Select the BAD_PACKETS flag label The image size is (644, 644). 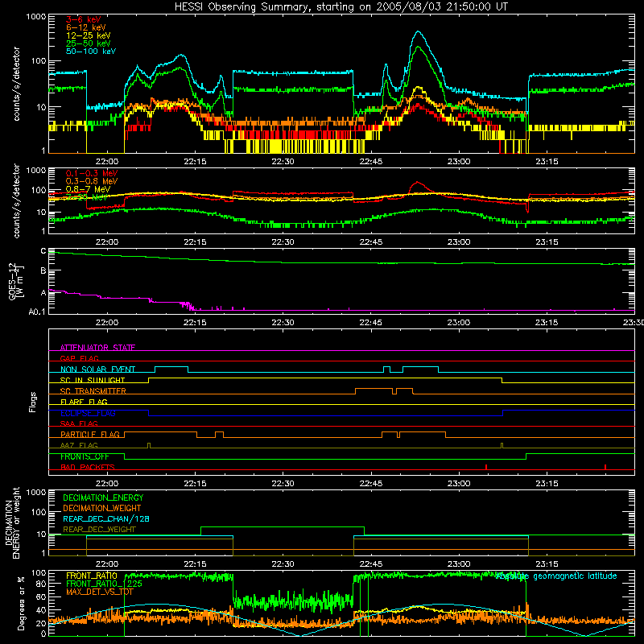coord(88,467)
